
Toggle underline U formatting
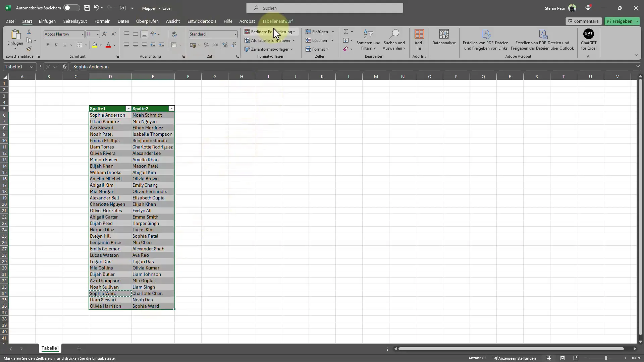pyautogui.click(x=65, y=45)
